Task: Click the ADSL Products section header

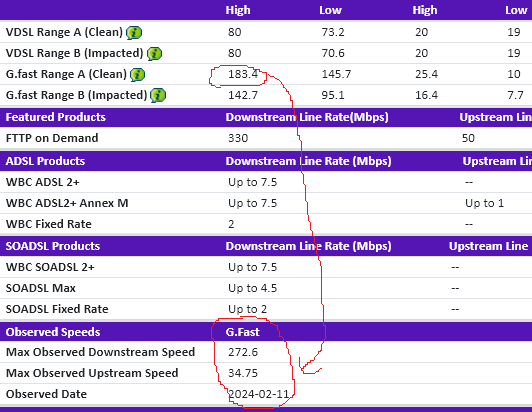Action: [x=45, y=161]
